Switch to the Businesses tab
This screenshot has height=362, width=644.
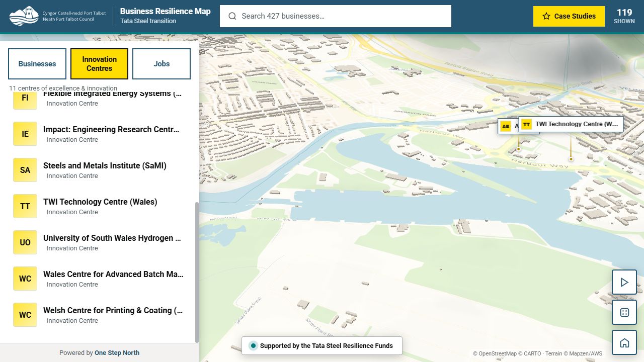coord(37,64)
